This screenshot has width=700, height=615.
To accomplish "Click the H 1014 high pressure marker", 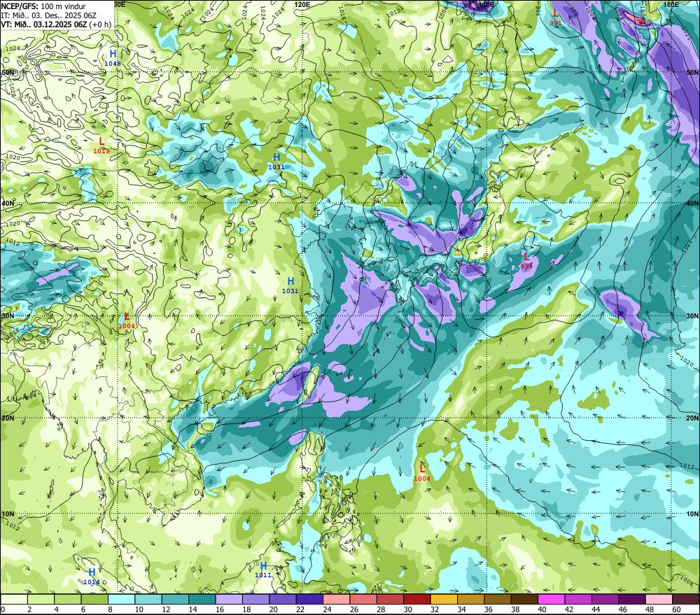I will pyautogui.click(x=92, y=577).
